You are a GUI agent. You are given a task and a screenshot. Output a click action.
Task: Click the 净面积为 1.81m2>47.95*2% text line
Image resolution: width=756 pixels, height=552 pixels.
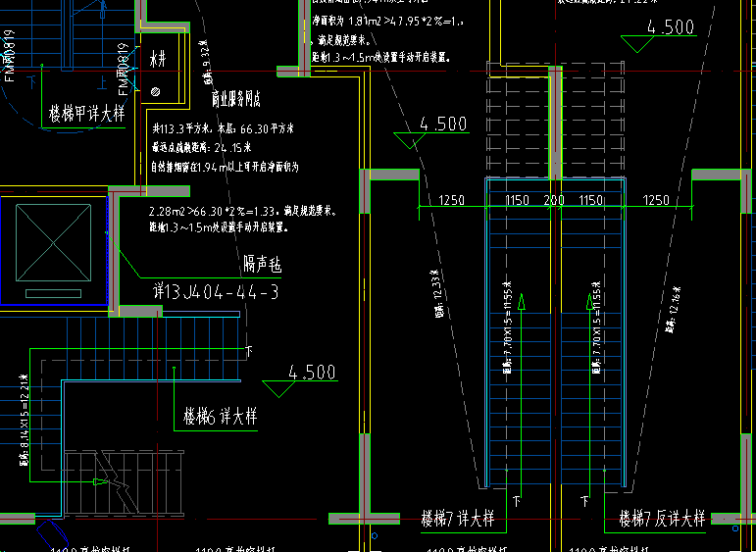tap(388, 22)
